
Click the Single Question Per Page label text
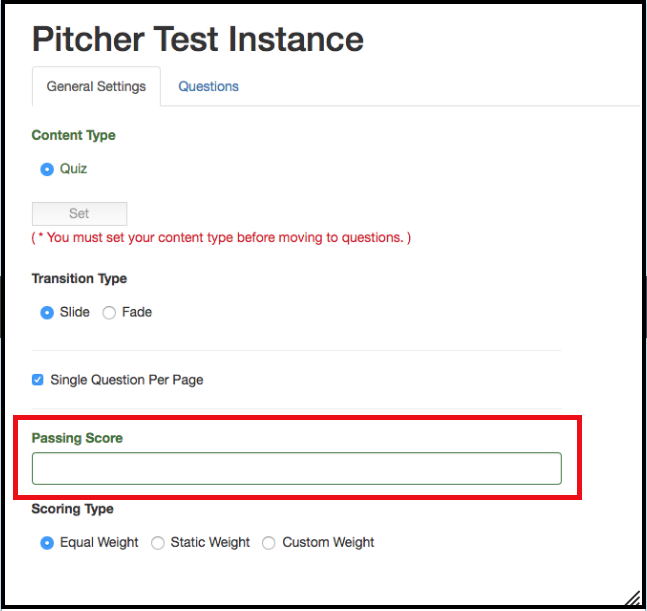click(126, 380)
